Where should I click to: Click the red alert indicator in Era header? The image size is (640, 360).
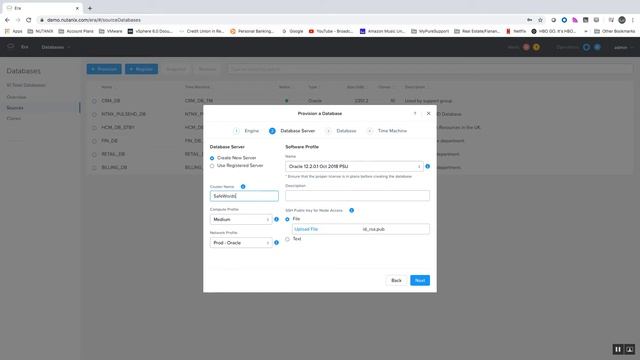click(527, 47)
